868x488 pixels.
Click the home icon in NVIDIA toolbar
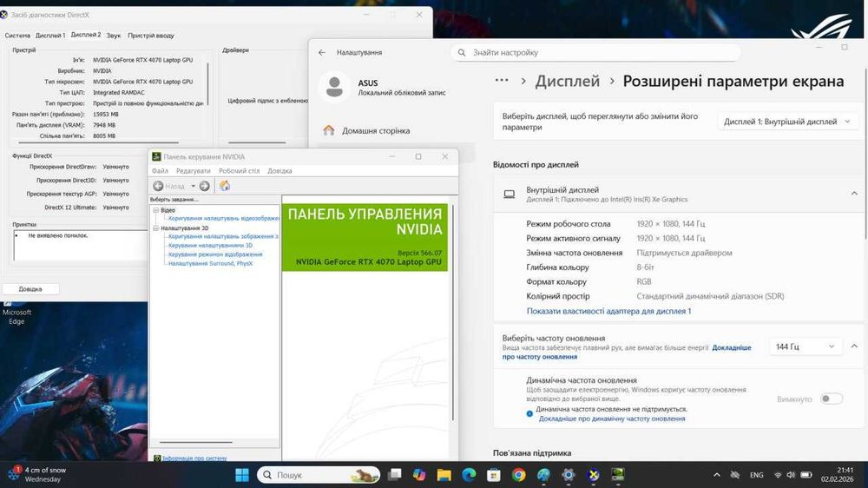[224, 186]
